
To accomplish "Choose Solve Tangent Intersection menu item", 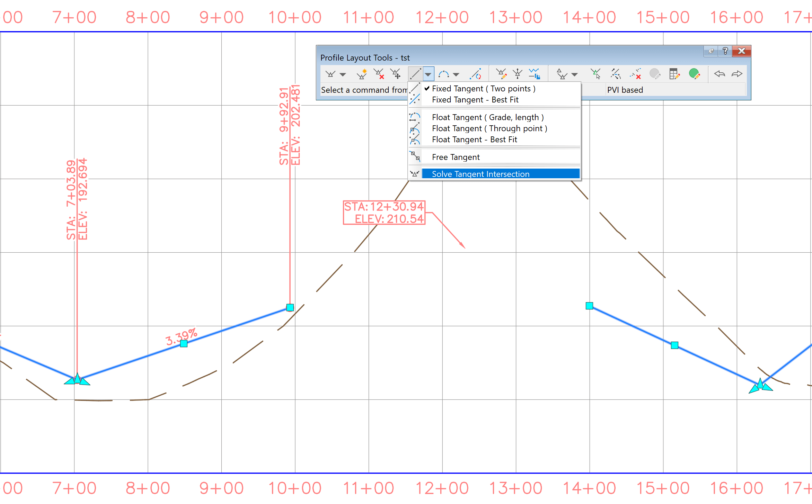I will pyautogui.click(x=480, y=174).
